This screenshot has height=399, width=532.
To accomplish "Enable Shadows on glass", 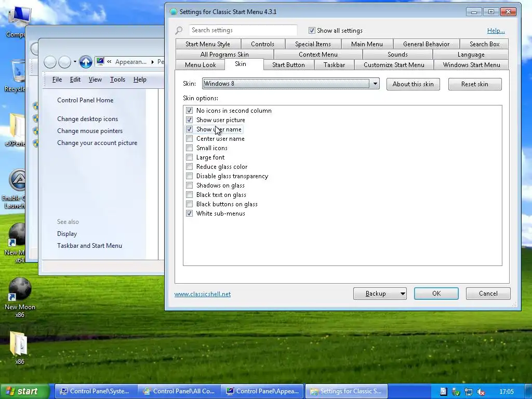I will [x=189, y=185].
